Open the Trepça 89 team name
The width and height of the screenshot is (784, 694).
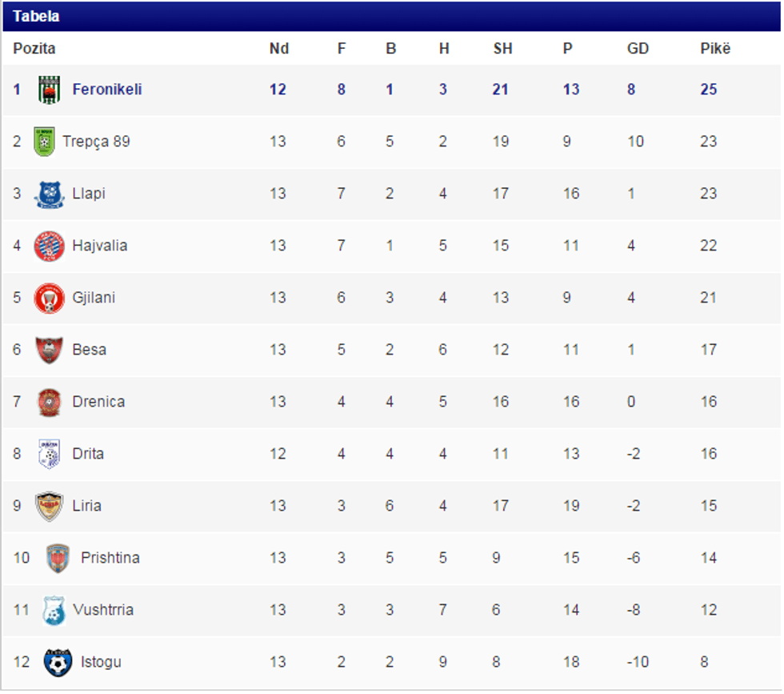96,142
